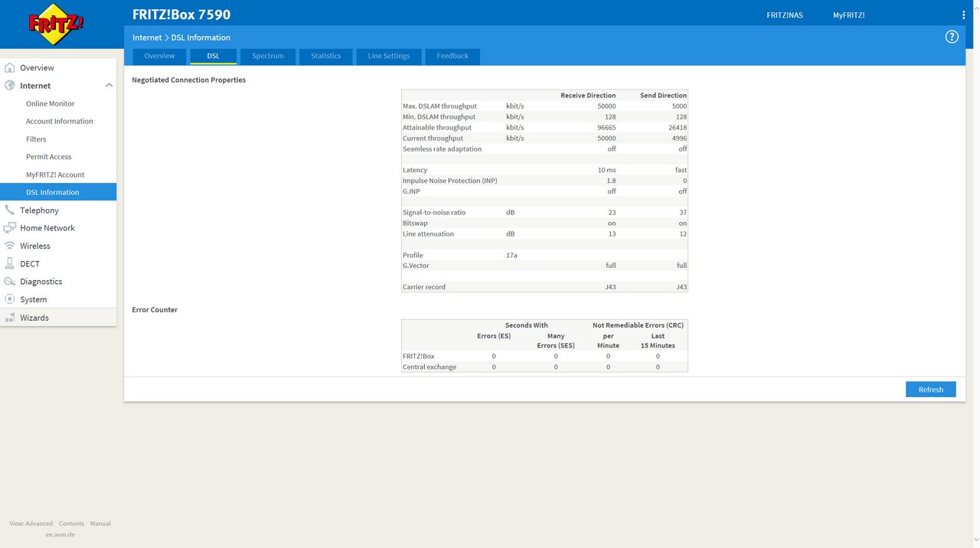Click the Central exchange row label

(x=430, y=367)
